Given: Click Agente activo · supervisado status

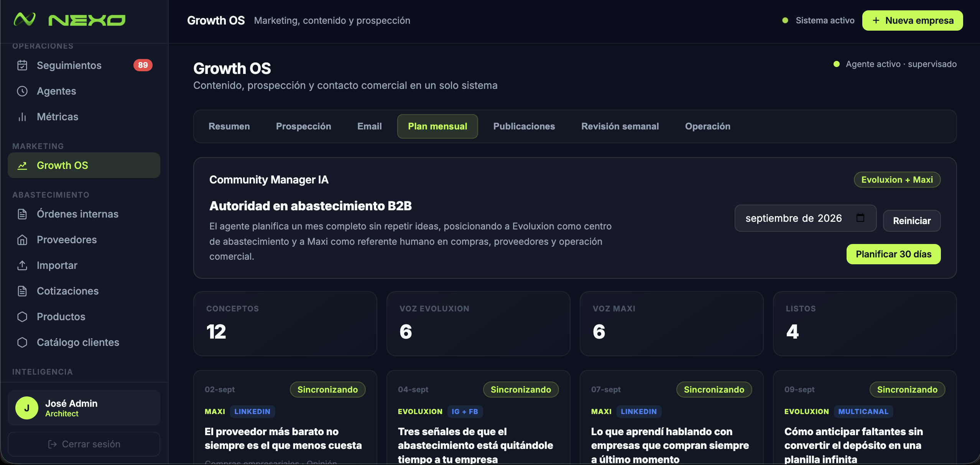Looking at the screenshot, I should (895, 64).
